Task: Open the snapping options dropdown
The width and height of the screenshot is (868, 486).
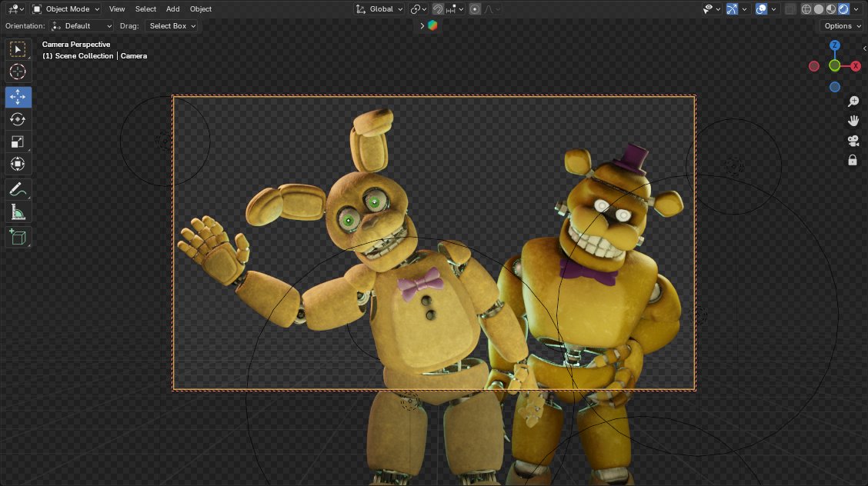Action: [x=455, y=9]
